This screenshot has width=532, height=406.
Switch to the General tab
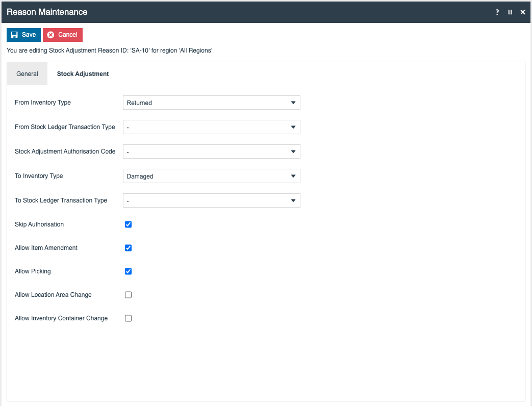27,74
